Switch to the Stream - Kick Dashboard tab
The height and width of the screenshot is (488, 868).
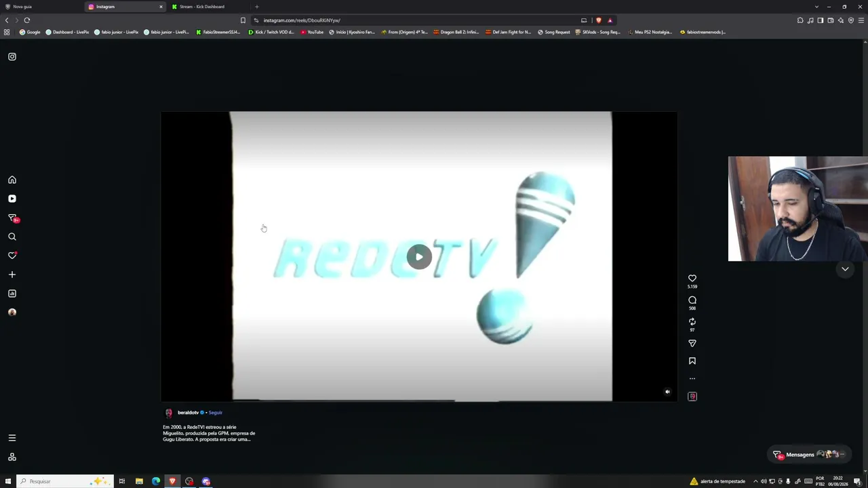pos(208,7)
